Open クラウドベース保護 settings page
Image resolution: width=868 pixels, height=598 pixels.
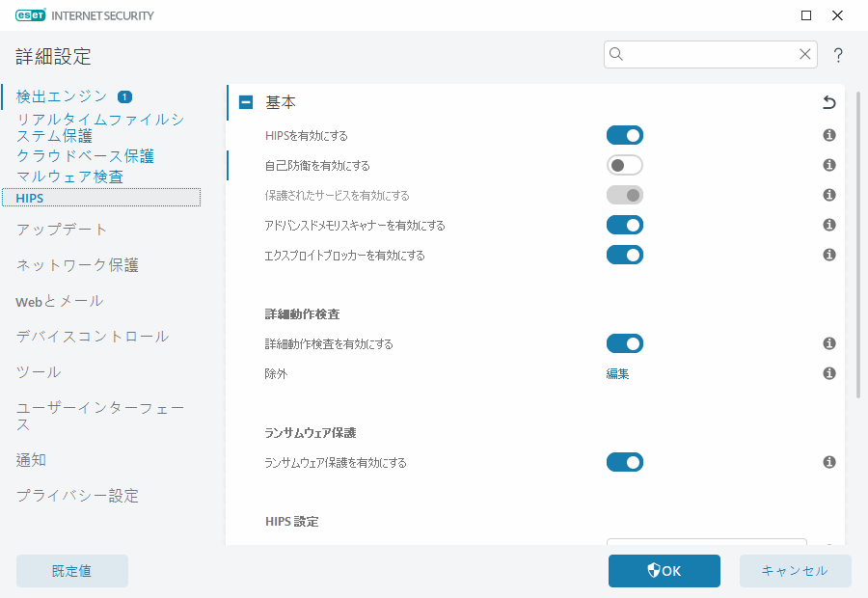(85, 155)
